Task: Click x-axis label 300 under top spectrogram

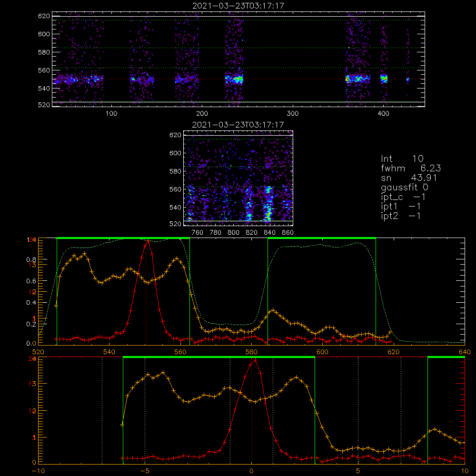Action: click(x=293, y=114)
